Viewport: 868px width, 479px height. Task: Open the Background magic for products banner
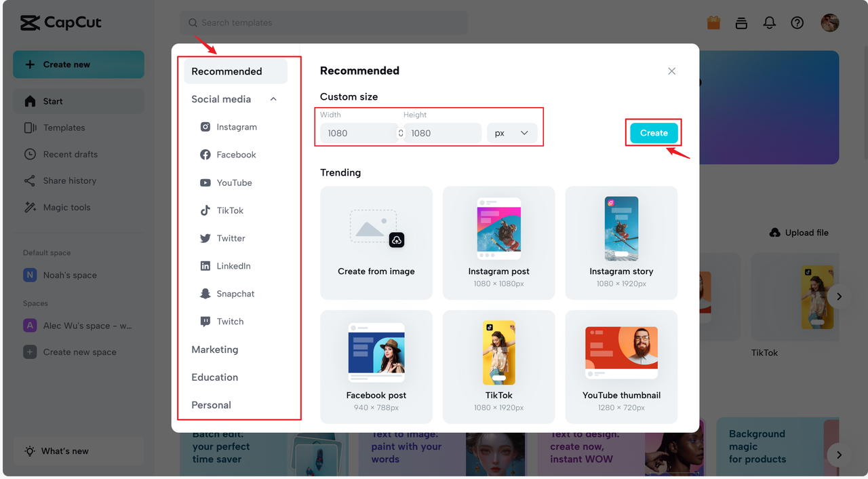click(778, 446)
